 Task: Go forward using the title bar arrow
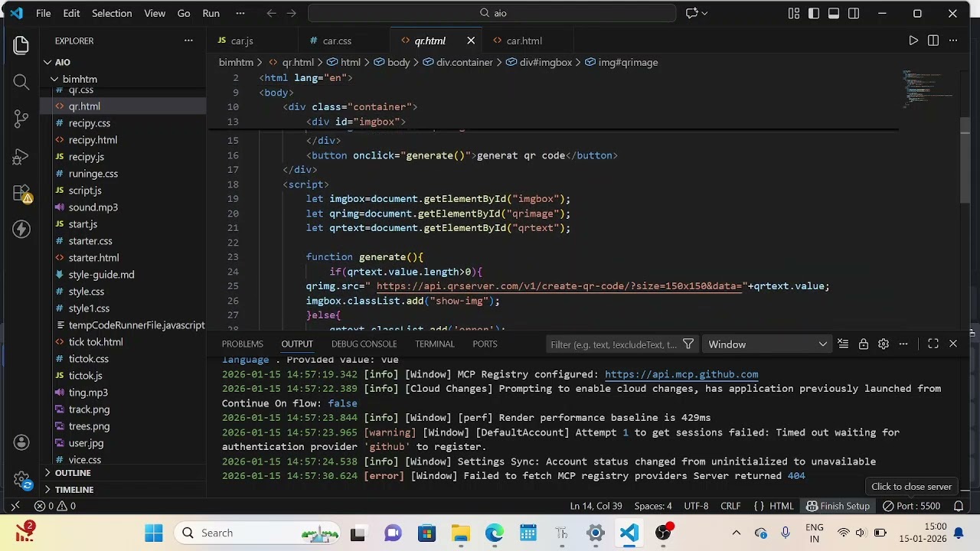[292, 13]
